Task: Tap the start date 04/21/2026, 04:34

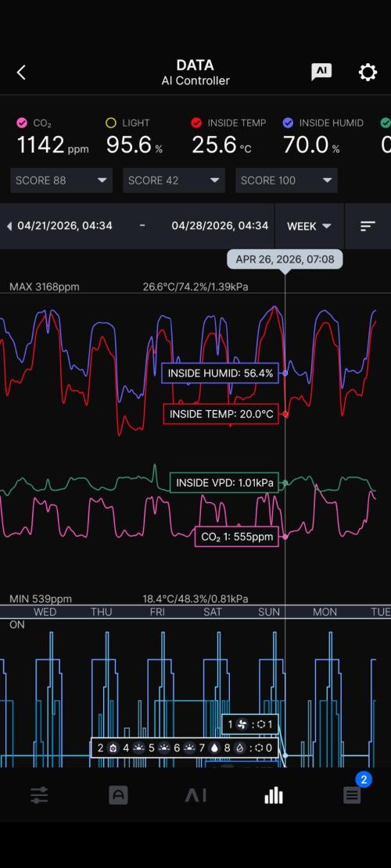Action: (x=65, y=226)
